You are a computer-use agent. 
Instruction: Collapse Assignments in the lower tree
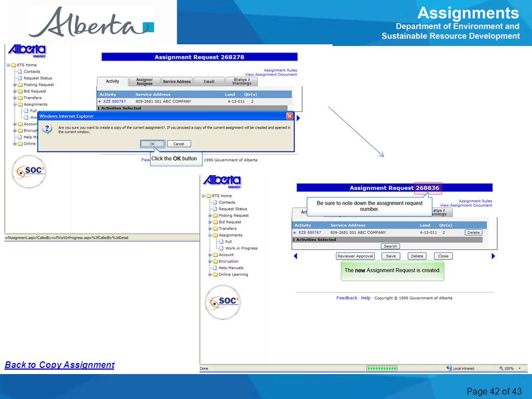pyautogui.click(x=210, y=235)
